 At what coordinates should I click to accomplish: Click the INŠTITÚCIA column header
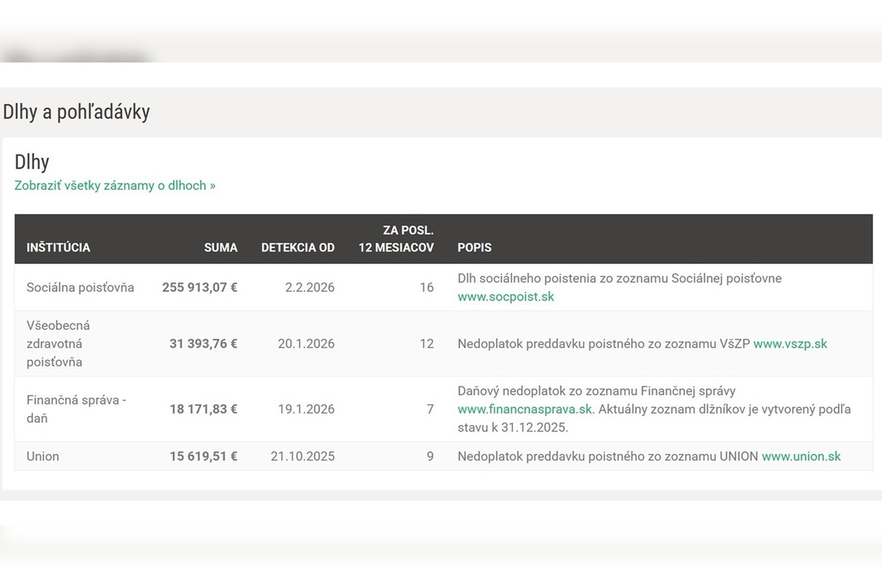(x=58, y=248)
